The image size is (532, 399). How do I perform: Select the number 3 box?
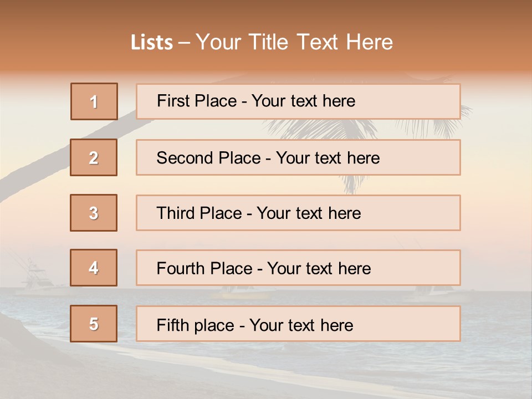tap(94, 213)
